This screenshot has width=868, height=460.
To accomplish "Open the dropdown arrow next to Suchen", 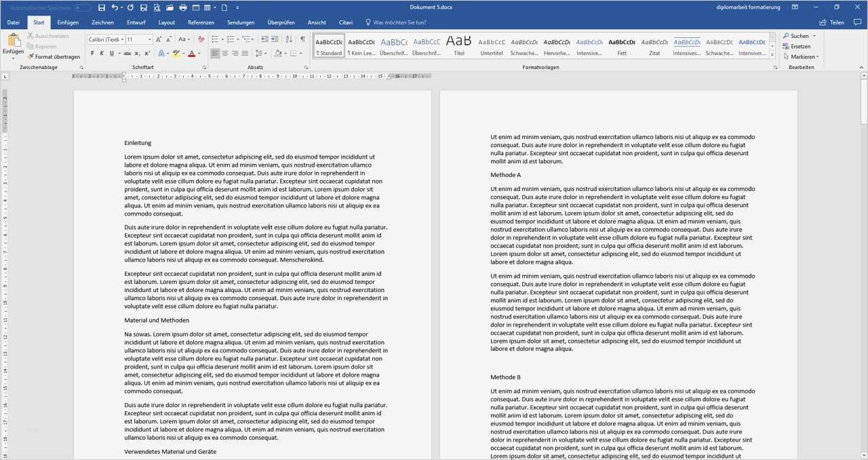I will coord(814,36).
